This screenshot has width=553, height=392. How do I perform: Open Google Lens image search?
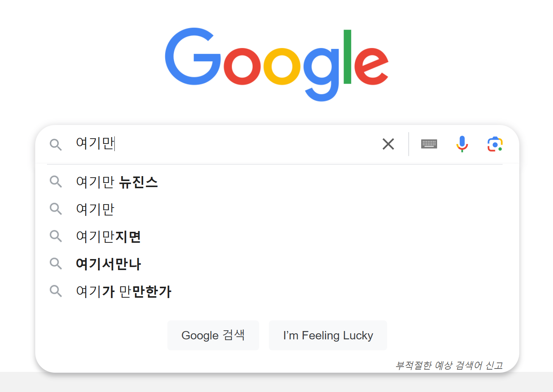495,144
